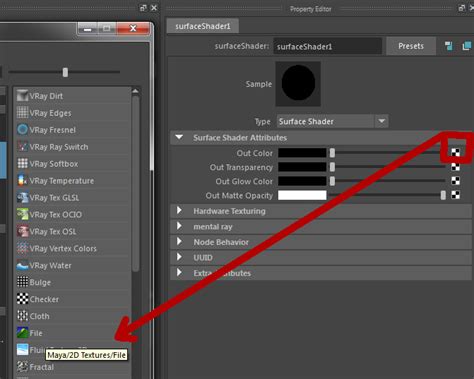474x379 pixels.
Task: Select the VRay Edges texture icon
Action: pyautogui.click(x=22, y=112)
